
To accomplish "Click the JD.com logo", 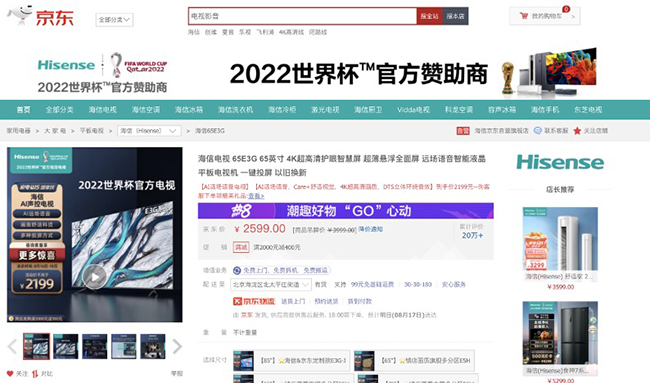I will pyautogui.click(x=40, y=16).
